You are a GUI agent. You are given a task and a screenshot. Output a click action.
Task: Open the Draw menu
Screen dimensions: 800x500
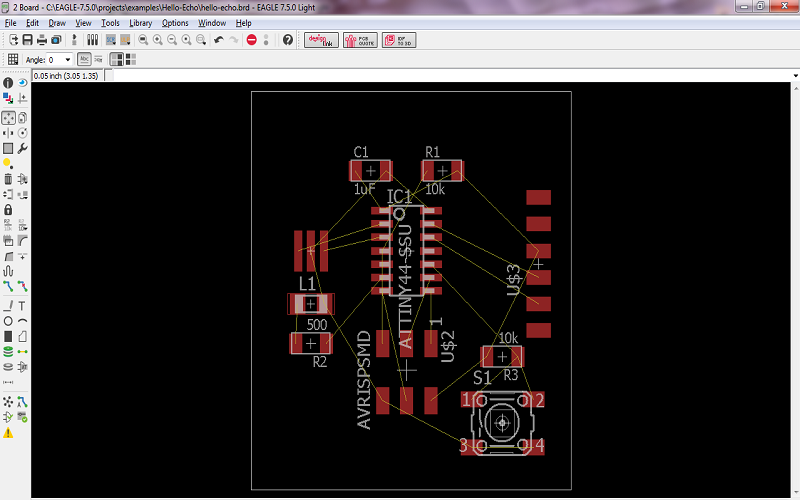pyautogui.click(x=57, y=23)
